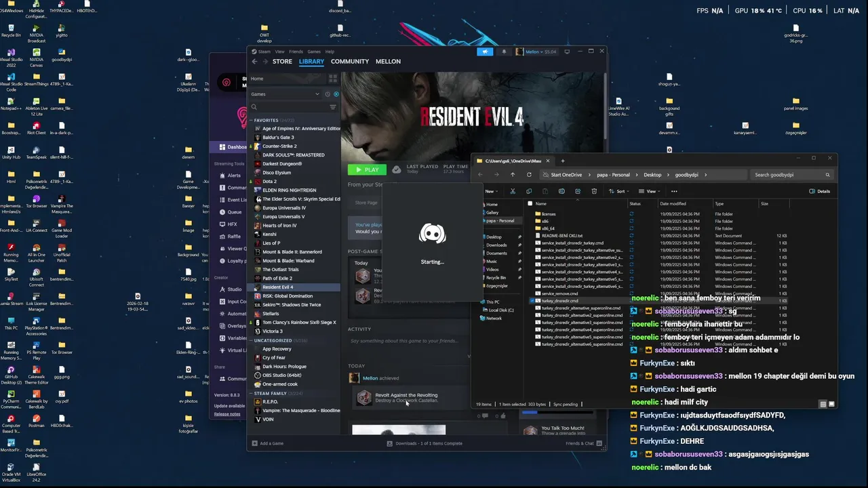868x488 pixels.
Task: Select ELDEN RING NIGHTREIGN in Steam library
Action: click(289, 190)
